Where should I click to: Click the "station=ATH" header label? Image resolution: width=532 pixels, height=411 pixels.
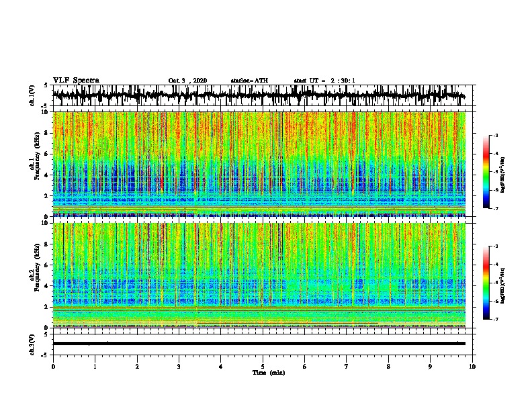[249, 81]
